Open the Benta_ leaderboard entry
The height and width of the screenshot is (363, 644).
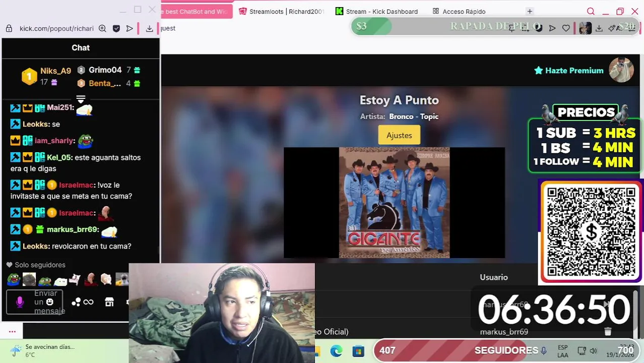tap(105, 83)
